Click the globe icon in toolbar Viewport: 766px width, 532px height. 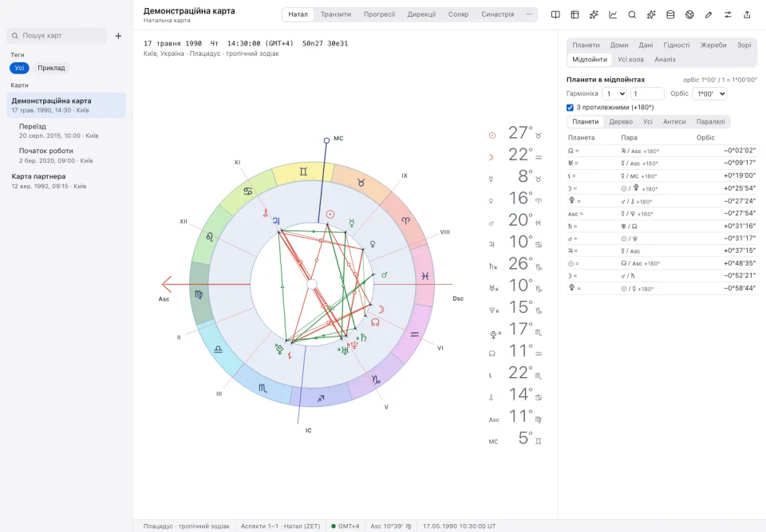point(689,14)
